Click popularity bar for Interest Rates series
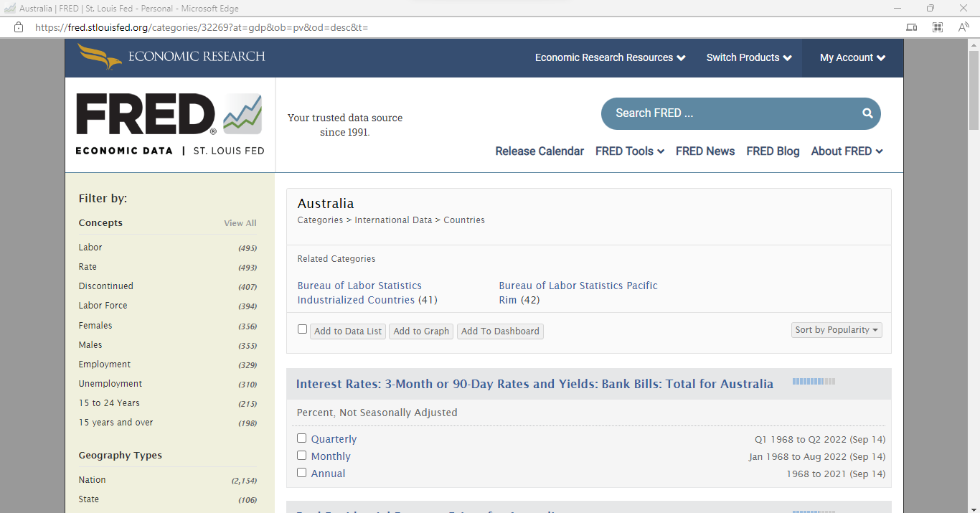The image size is (980, 513). tap(814, 382)
